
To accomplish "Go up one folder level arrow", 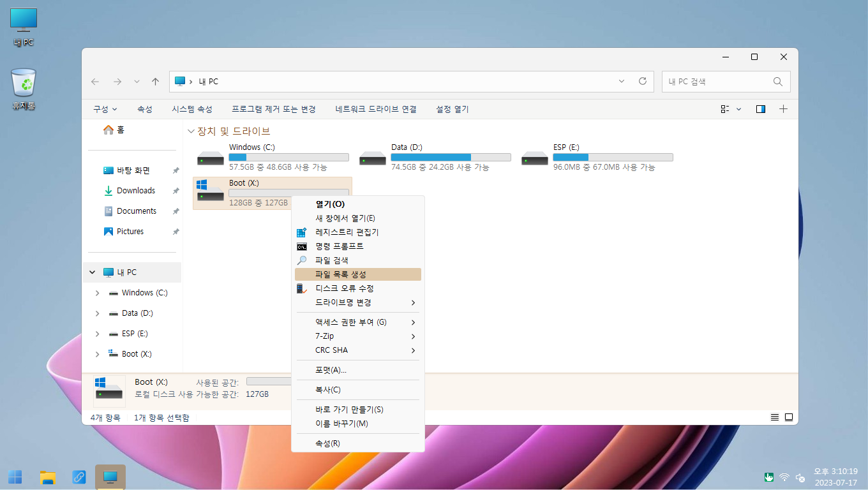I will click(155, 82).
